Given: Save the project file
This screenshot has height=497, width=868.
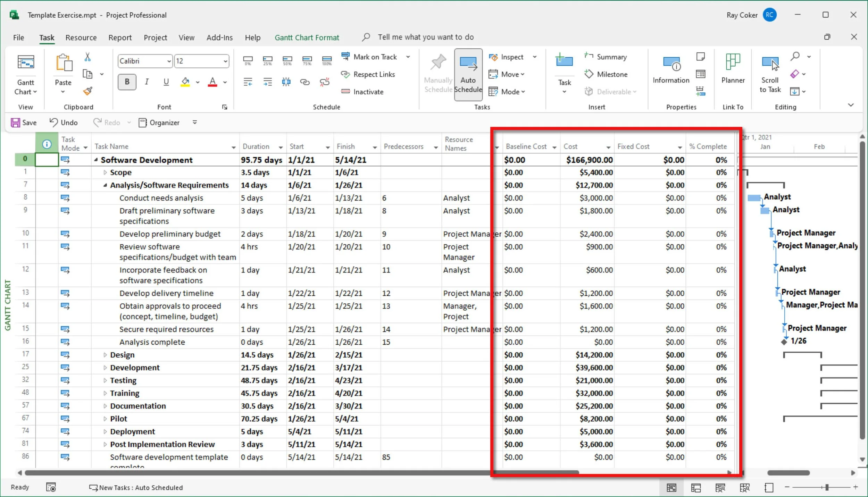Looking at the screenshot, I should [24, 123].
